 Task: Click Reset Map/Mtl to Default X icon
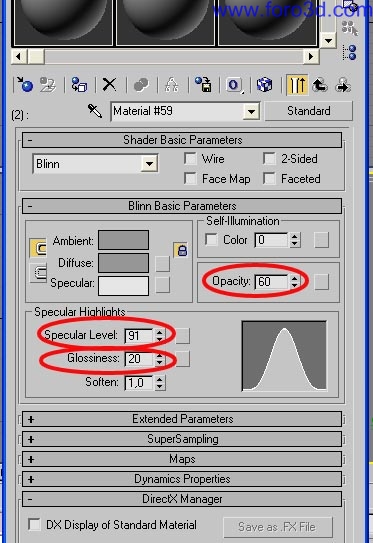109,84
